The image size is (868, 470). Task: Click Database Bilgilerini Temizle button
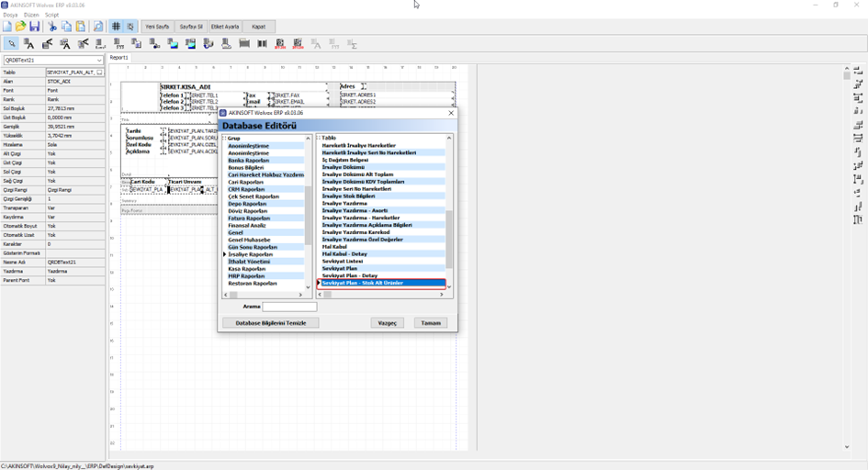[x=271, y=323]
